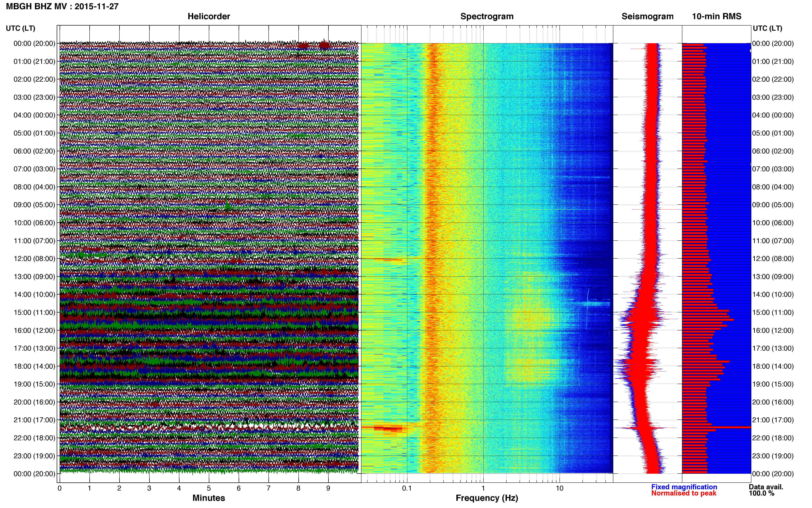This screenshot has width=812, height=508.
Task: Click the orange spectrogram line near 12:00
Action: [x=388, y=260]
